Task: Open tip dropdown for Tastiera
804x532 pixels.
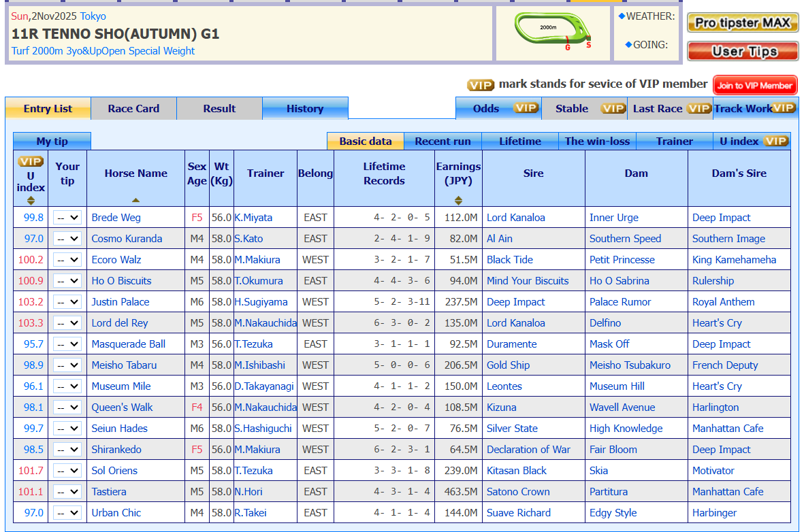Action: [x=67, y=491]
